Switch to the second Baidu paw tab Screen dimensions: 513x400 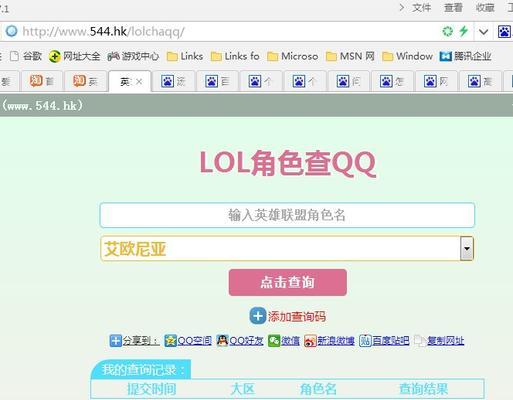217,81
